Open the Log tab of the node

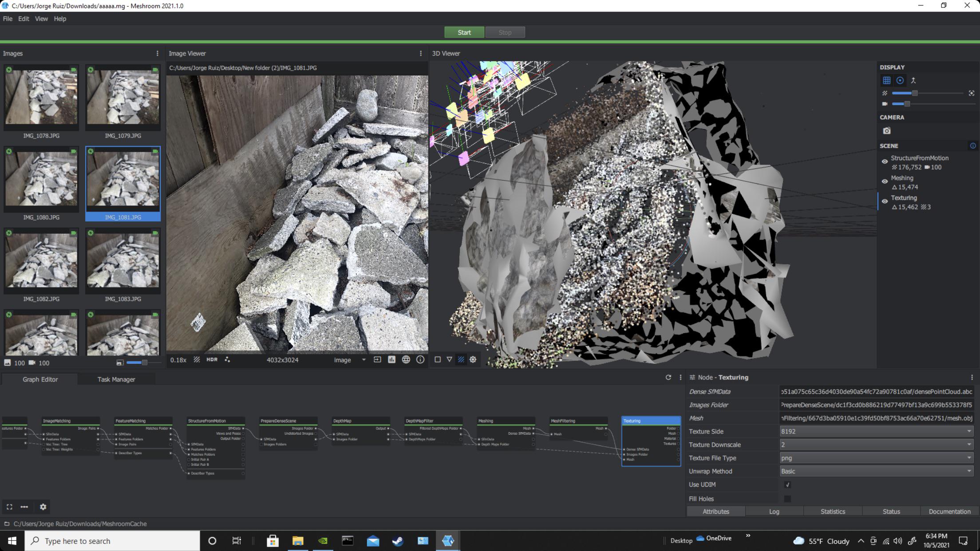pos(774,512)
